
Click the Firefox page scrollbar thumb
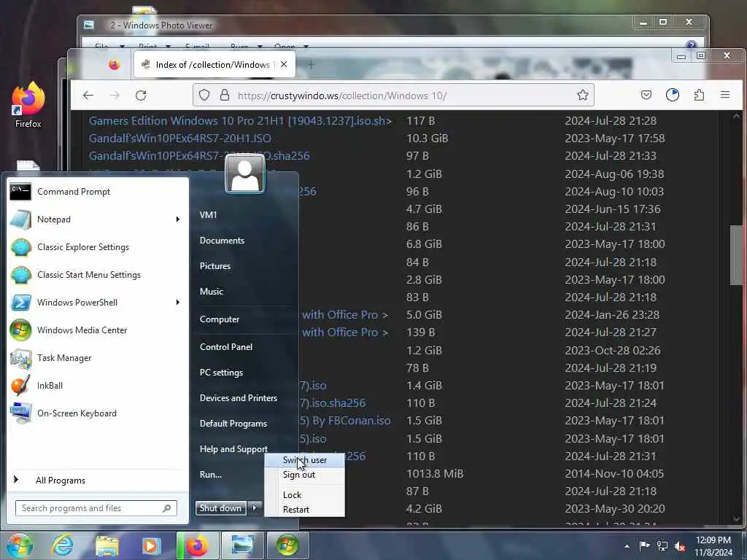point(737,254)
